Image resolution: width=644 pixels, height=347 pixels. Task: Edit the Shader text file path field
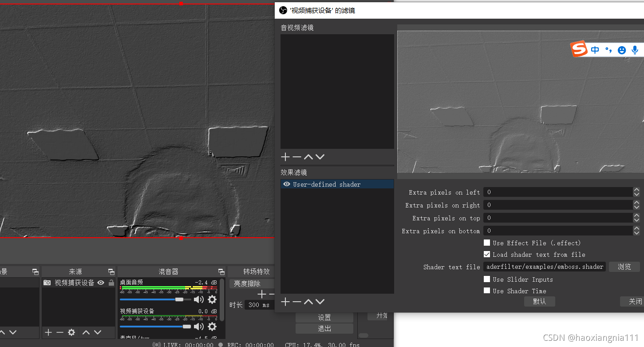(545, 267)
